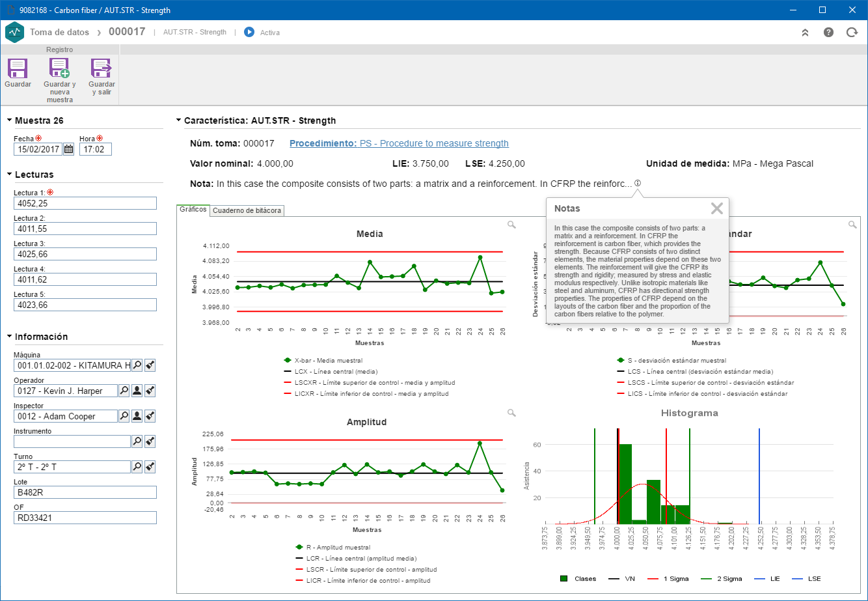
Task: Select the Gráficos tab
Action: pos(193,210)
